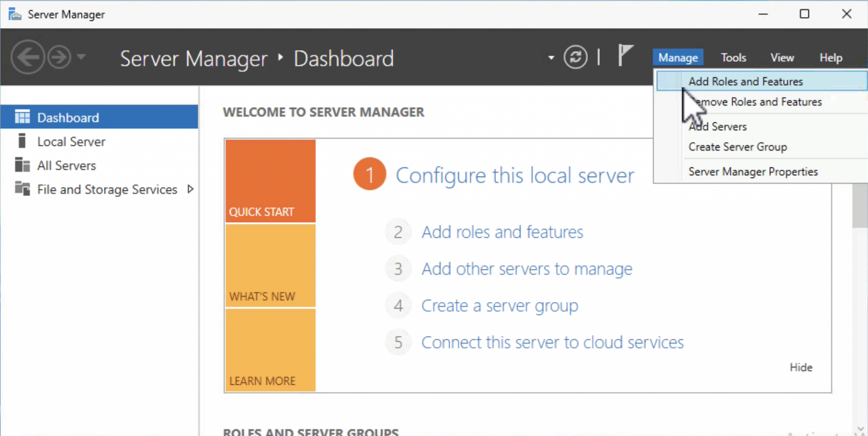Open the Tools menu

733,57
